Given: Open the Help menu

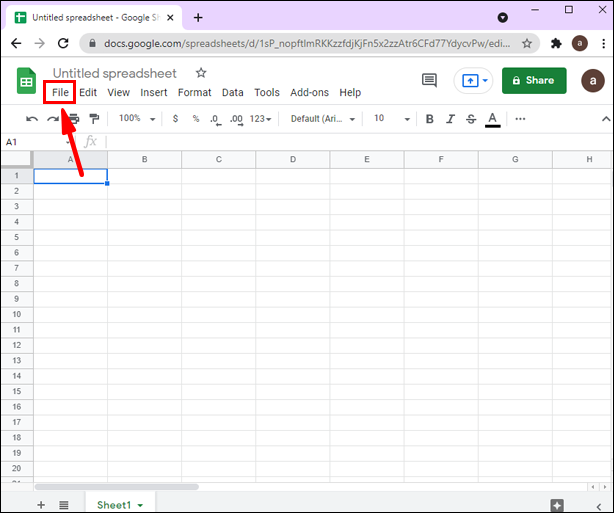Looking at the screenshot, I should (350, 92).
